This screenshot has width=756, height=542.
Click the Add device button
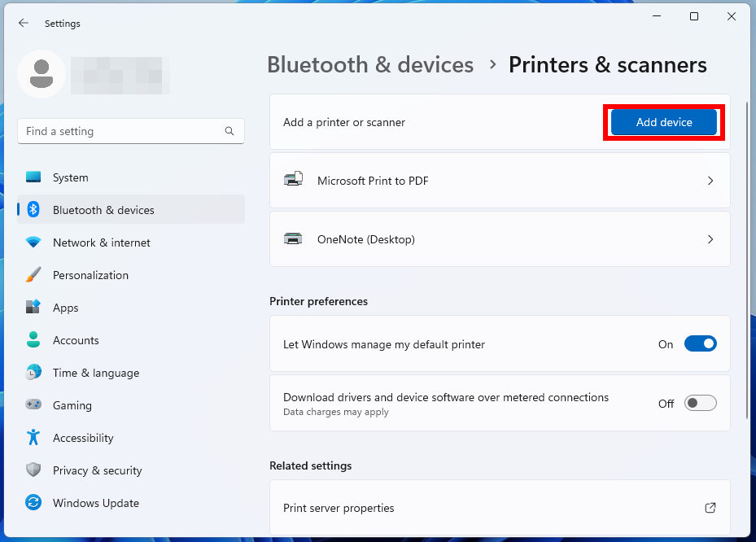pos(664,123)
